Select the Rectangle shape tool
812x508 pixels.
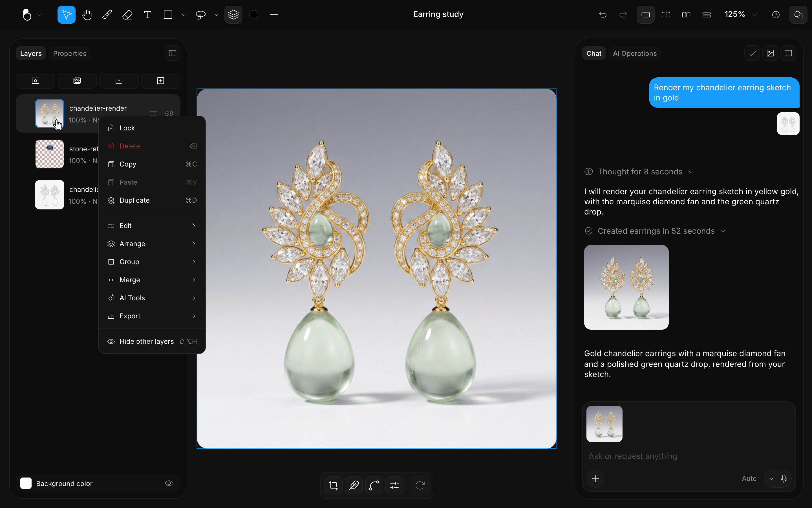pos(168,15)
